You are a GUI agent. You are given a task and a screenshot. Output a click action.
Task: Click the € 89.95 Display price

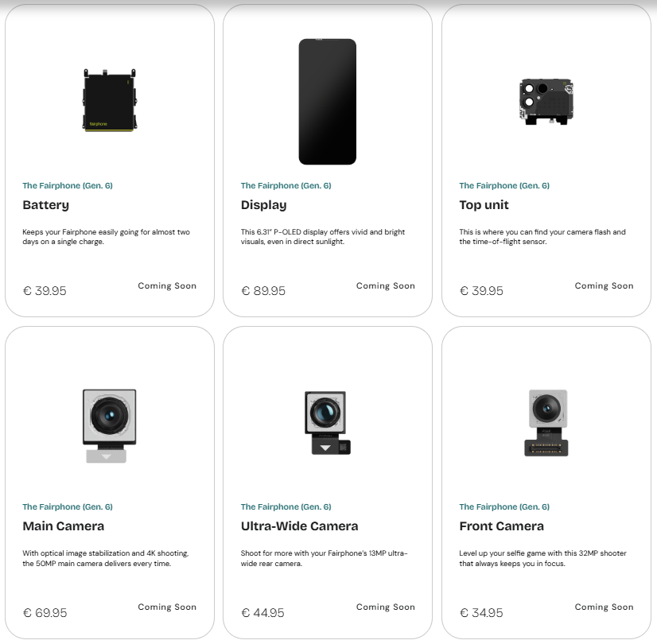point(263,291)
